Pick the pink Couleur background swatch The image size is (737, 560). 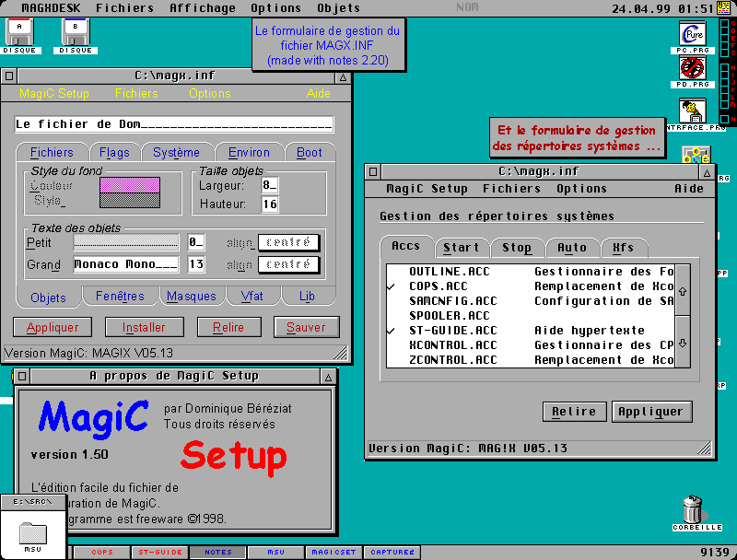130,185
